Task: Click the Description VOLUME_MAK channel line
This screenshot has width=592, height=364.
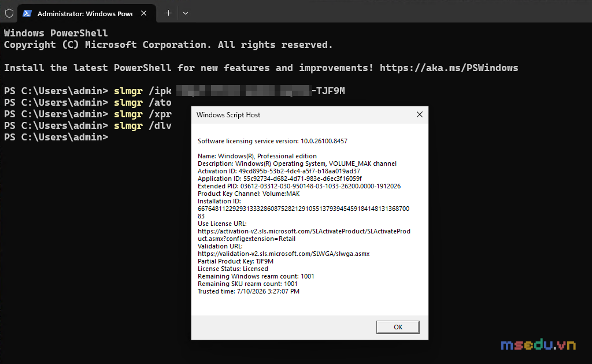Action: pyautogui.click(x=297, y=164)
